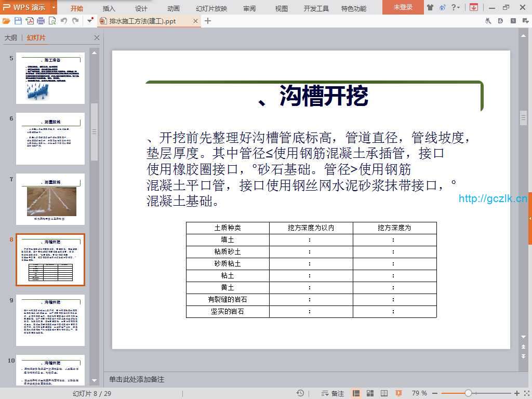This screenshot has width=532, height=399.
Task: Open the http://gczlk.cn link
Action: 493,198
